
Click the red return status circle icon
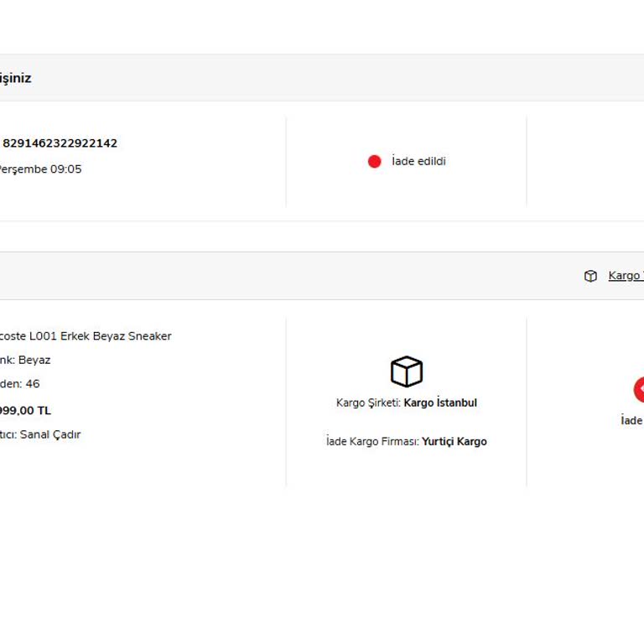pyautogui.click(x=639, y=389)
